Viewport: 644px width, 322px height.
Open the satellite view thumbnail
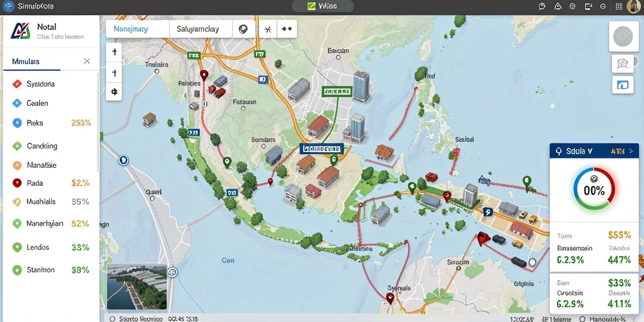click(136, 286)
